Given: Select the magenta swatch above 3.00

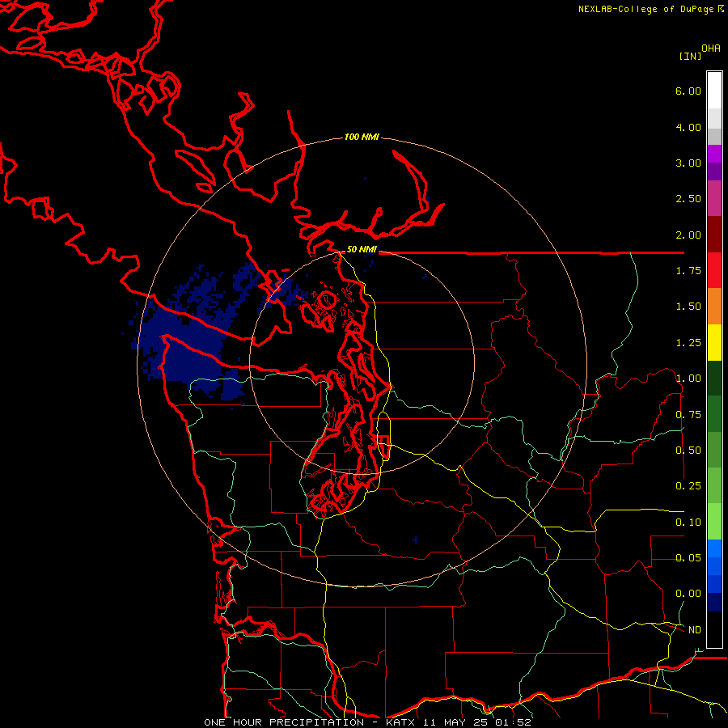Looking at the screenshot, I should click(714, 154).
